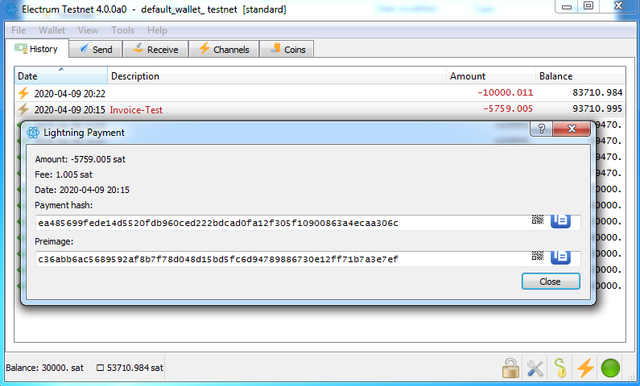
Task: Open the File menu
Action: 18,30
